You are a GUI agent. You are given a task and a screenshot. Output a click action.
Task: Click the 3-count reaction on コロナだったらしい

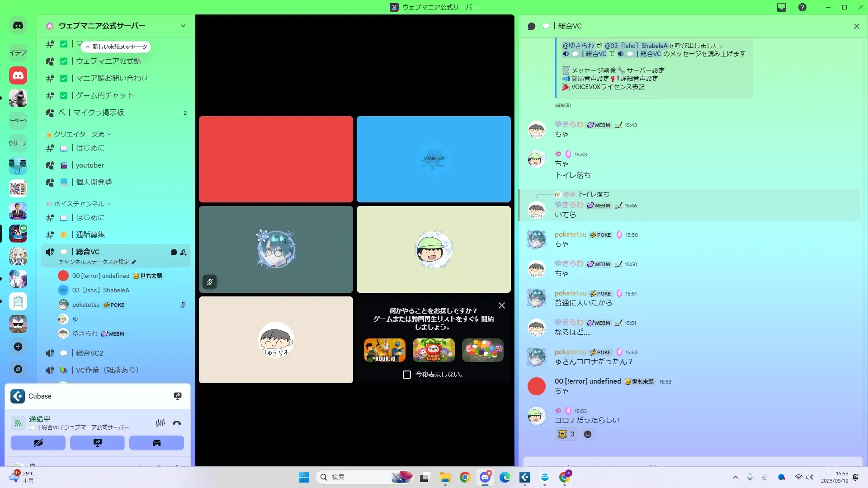pyautogui.click(x=566, y=434)
